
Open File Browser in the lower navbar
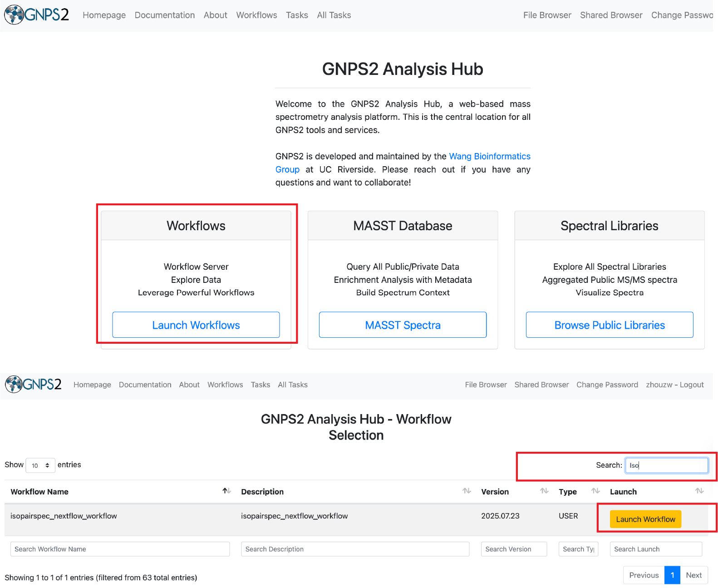click(x=486, y=385)
